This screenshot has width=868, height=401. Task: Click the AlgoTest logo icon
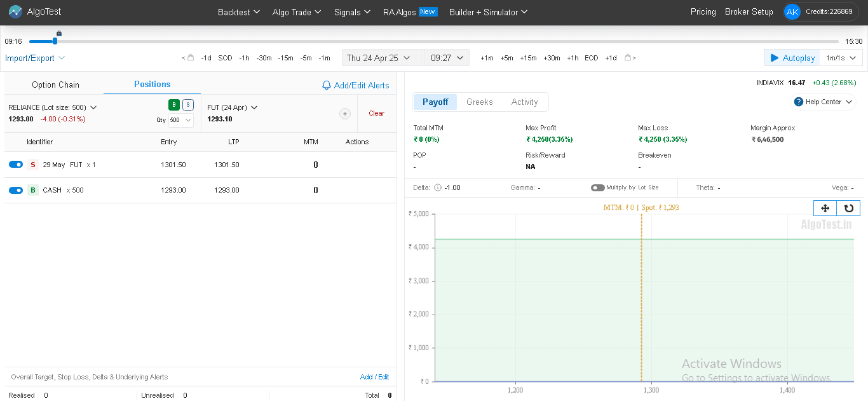(x=15, y=12)
